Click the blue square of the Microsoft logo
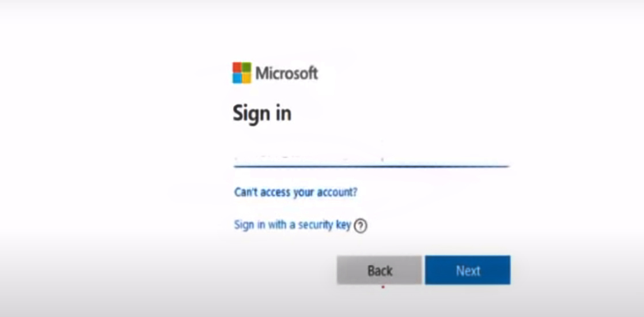644x317 pixels. (237, 78)
